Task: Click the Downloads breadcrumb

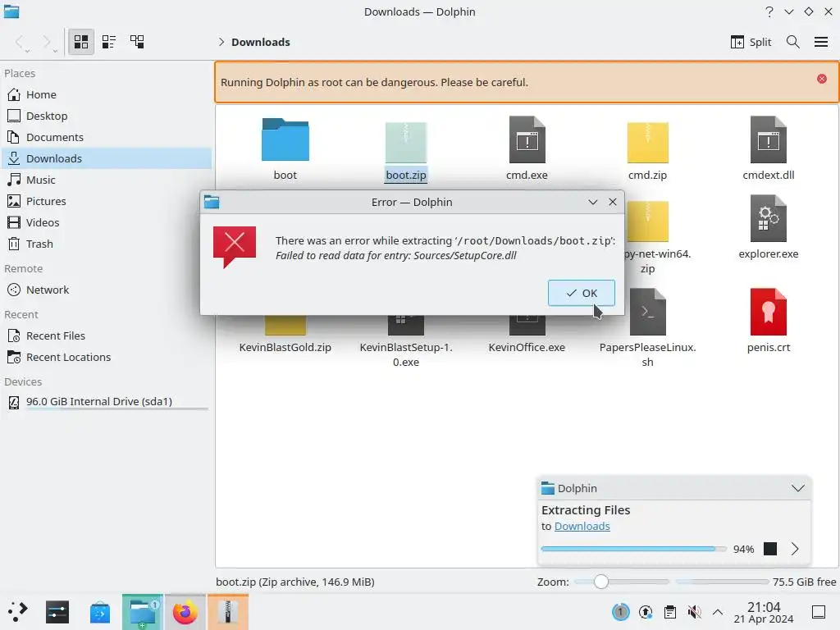Action: click(260, 43)
